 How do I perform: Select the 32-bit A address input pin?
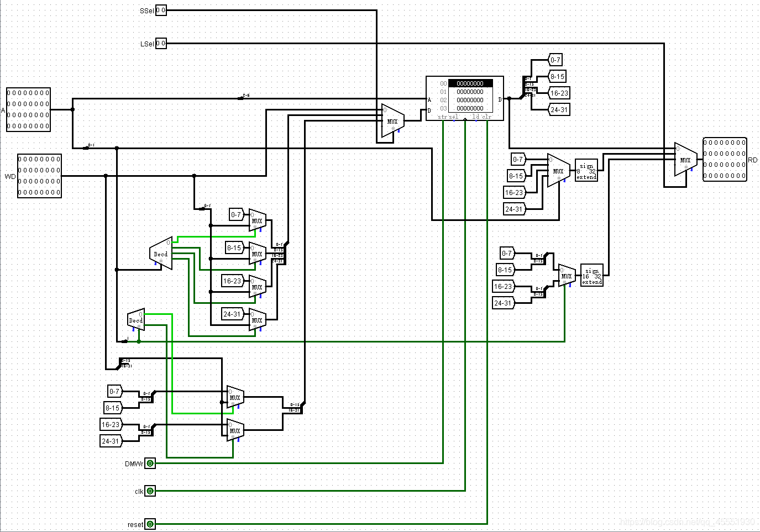[x=28, y=109]
